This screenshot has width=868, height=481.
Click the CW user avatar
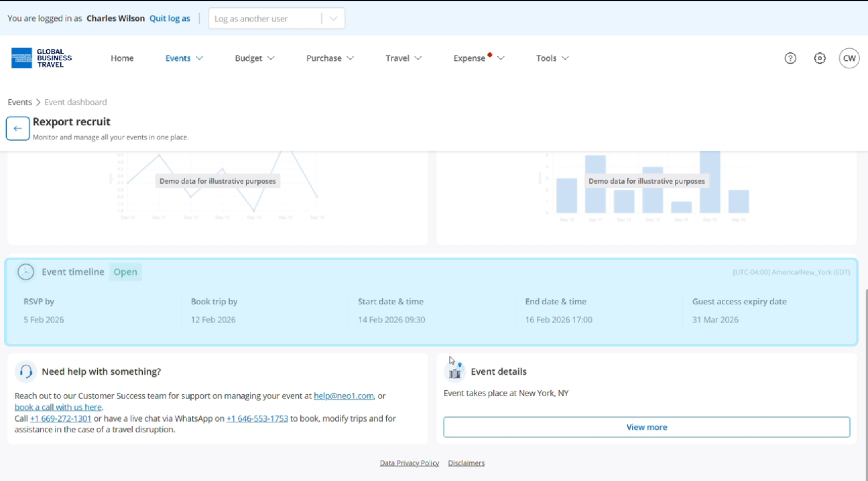[849, 58]
